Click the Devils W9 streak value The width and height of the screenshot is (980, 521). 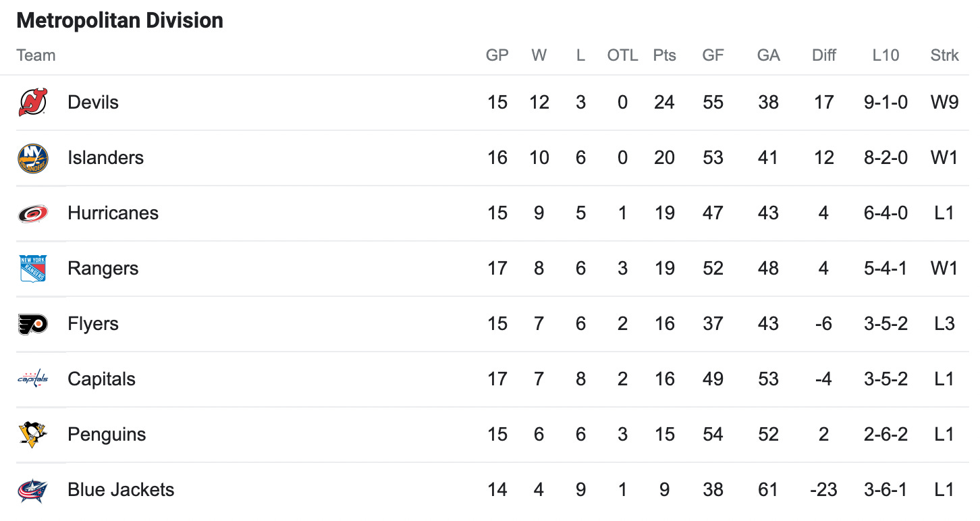coord(944,103)
